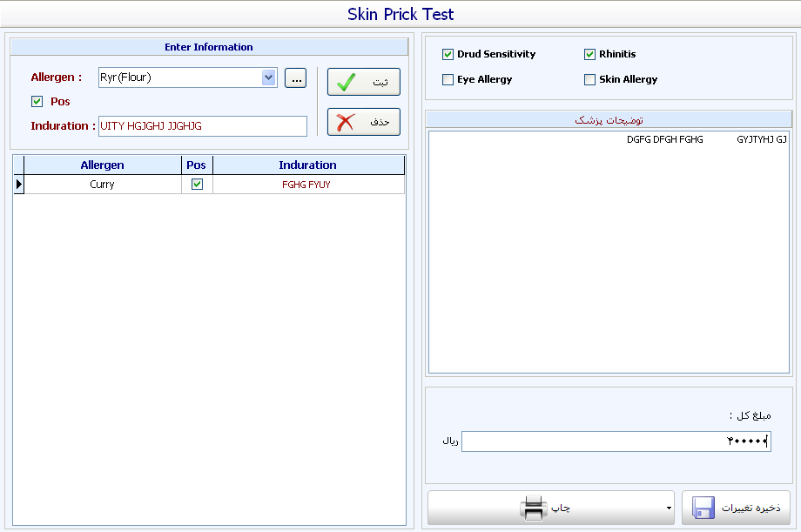Viewport: 801px width, 532px height.
Task: Sort by the Allergen column header
Action: click(x=102, y=165)
